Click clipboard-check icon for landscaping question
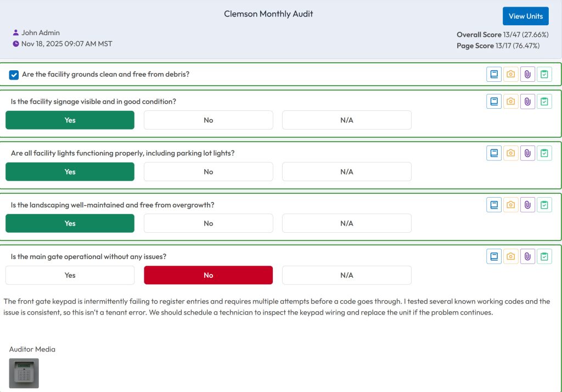Image resolution: width=562 pixels, height=392 pixels. [544, 205]
